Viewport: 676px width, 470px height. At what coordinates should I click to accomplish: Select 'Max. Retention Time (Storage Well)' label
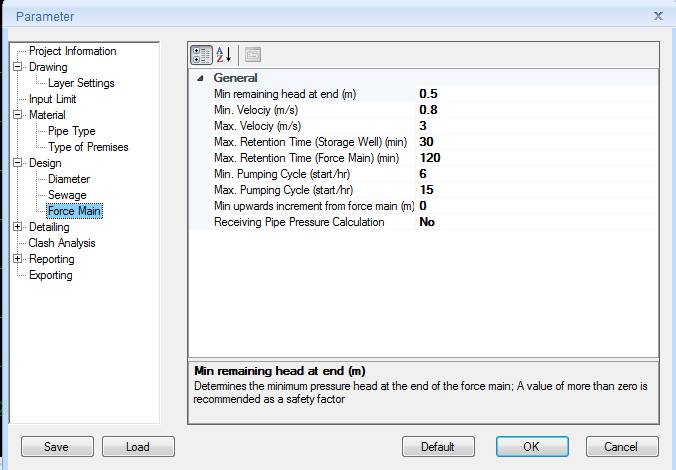point(310,141)
